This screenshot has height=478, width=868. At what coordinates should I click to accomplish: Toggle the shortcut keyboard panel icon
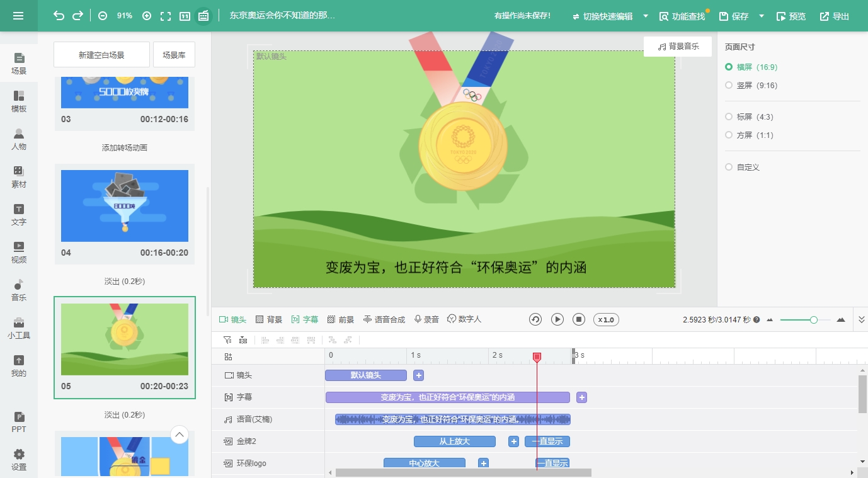(203, 16)
